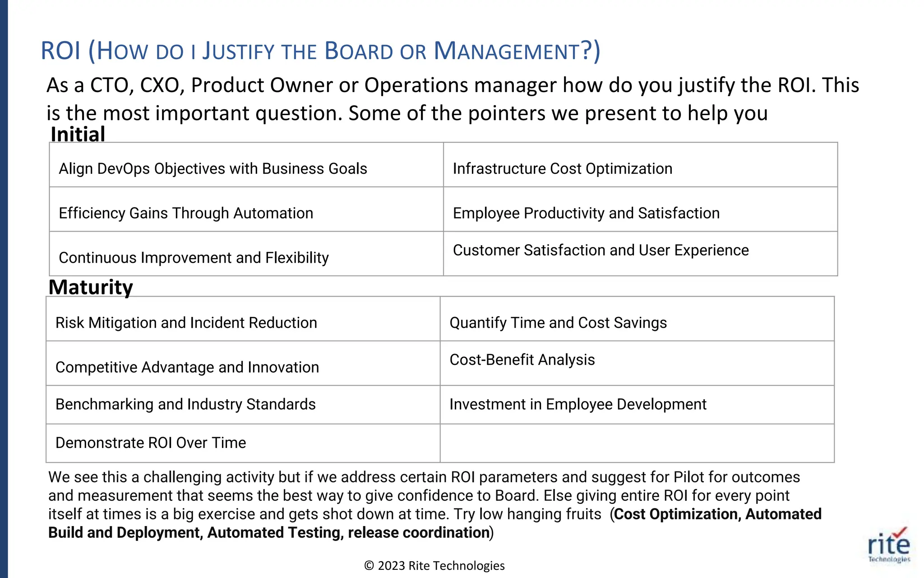Screen dimensions: 924x578
Task: Click Efficiency Gains Through Automation cell
Action: (246, 209)
